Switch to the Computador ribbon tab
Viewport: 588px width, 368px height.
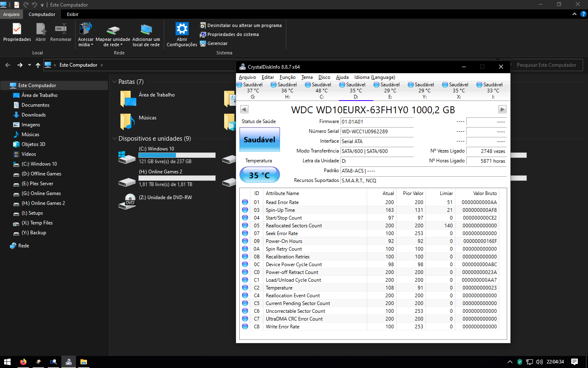[x=42, y=14]
